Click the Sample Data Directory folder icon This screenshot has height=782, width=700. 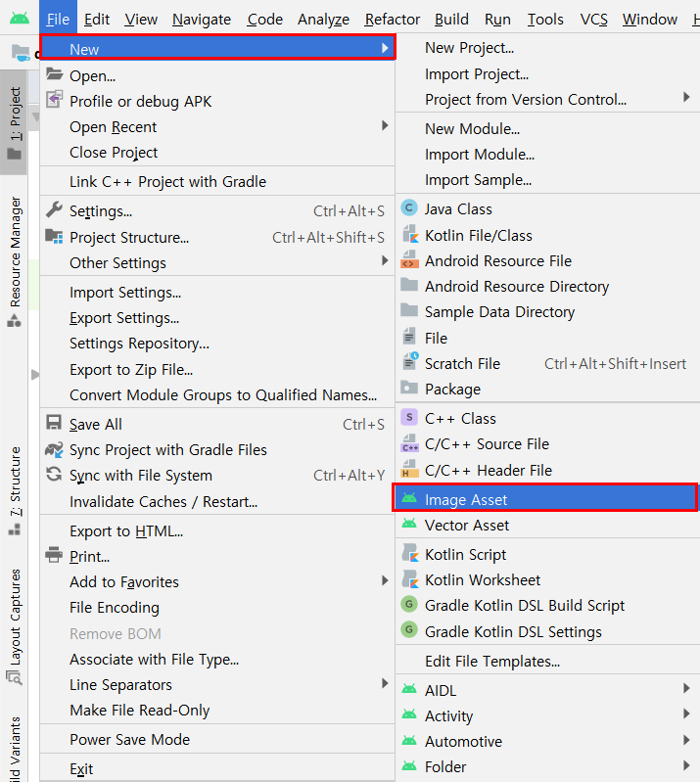(409, 309)
